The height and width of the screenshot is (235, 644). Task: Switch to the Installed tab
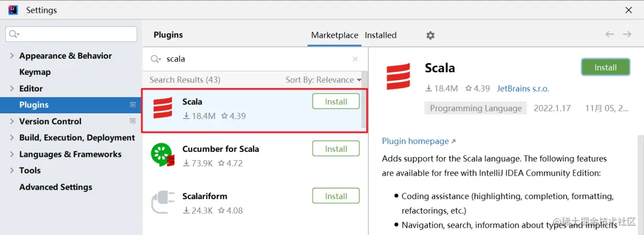(381, 35)
